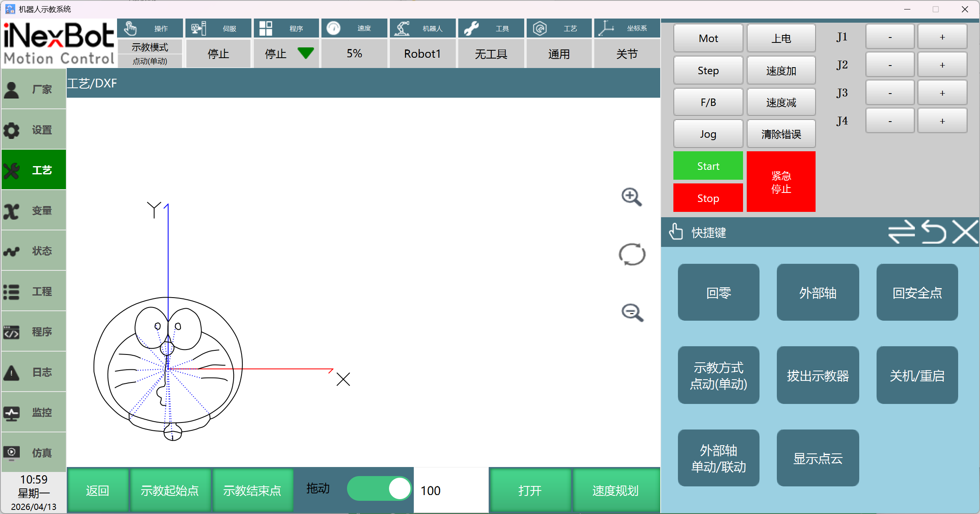Screen dimensions: 980x514
Task: Toggle 外部轴 单动/联动 mode
Action: (718, 458)
